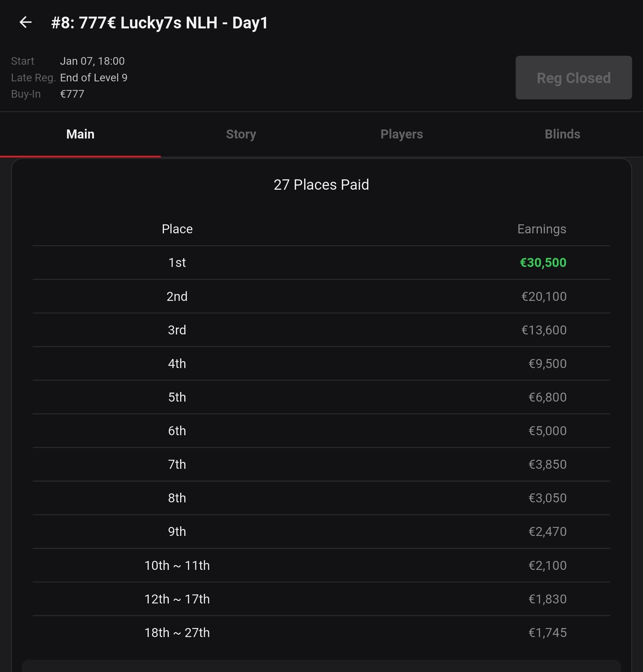Select the Blinds tab
The height and width of the screenshot is (672, 643).
pyautogui.click(x=562, y=134)
